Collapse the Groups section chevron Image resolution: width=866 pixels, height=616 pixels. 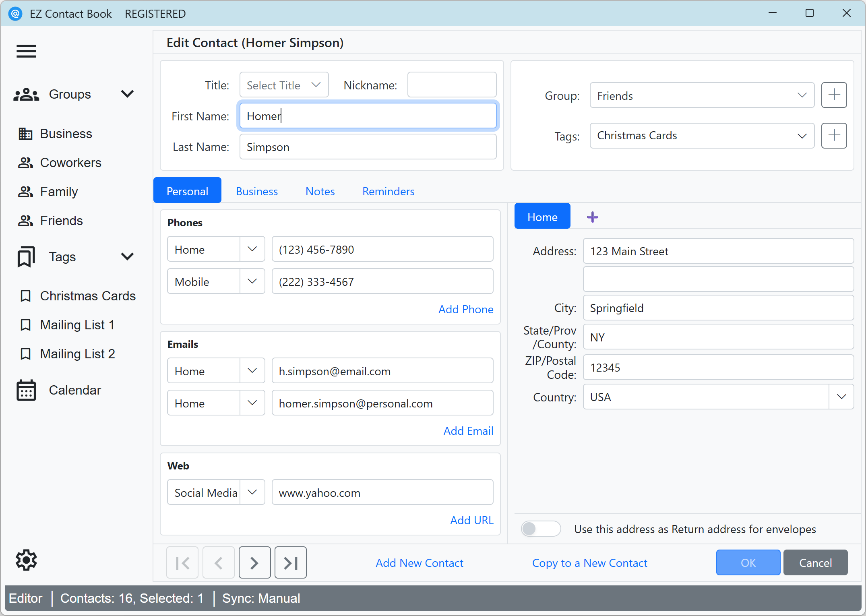pos(127,94)
